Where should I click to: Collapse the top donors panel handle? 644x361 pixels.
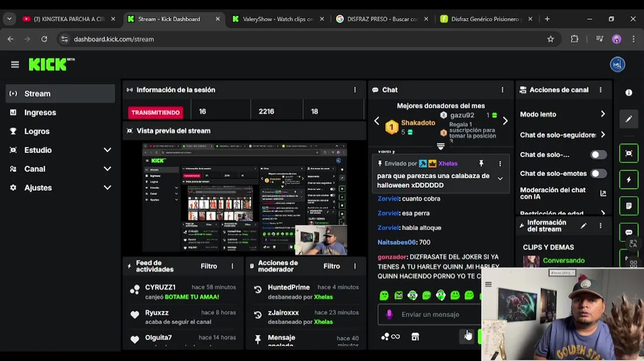pyautogui.click(x=440, y=146)
